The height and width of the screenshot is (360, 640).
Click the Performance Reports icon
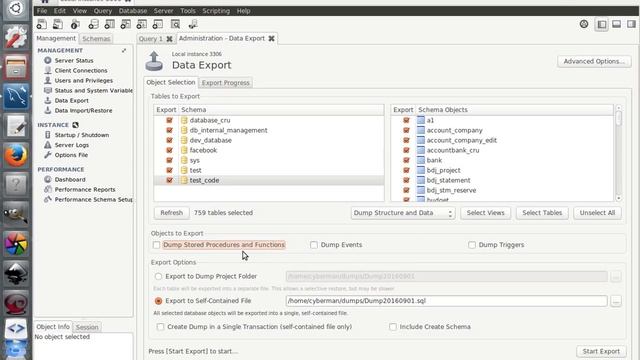coord(48,189)
